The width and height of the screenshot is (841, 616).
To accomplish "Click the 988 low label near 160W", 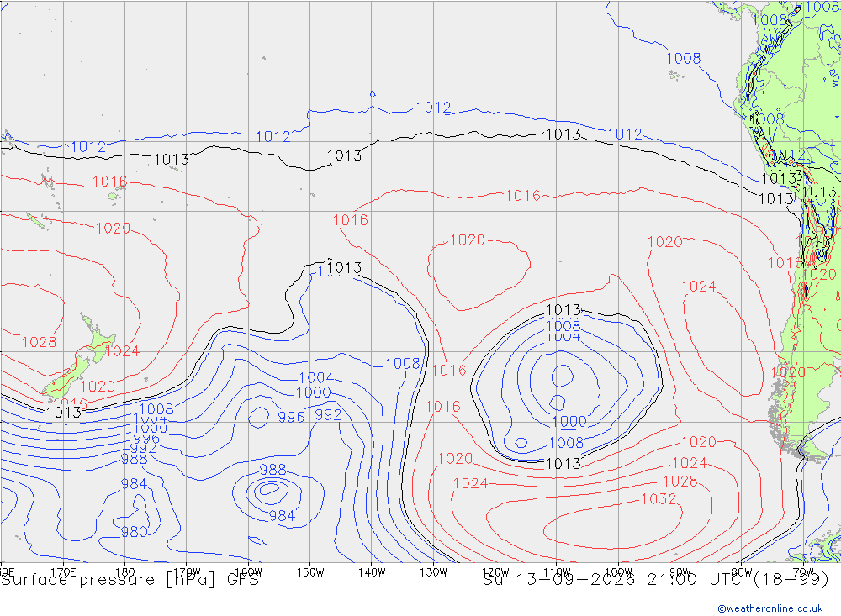I will [x=272, y=470].
